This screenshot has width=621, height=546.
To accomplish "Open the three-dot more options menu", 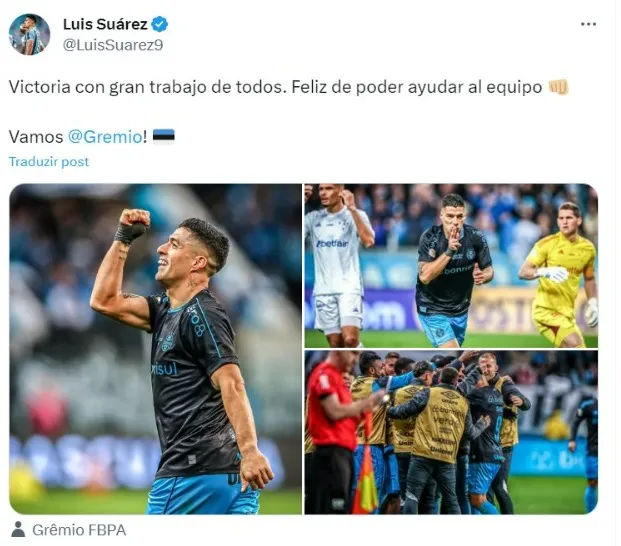I will (x=588, y=25).
